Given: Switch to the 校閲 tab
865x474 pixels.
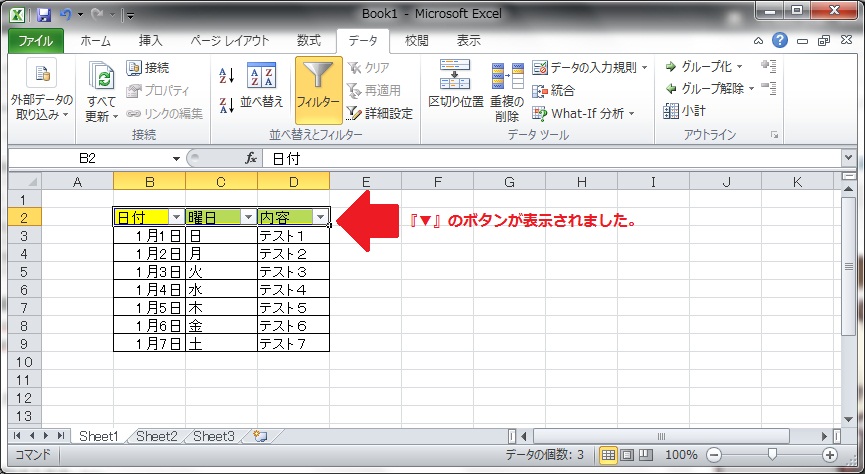Looking at the screenshot, I should (417, 41).
